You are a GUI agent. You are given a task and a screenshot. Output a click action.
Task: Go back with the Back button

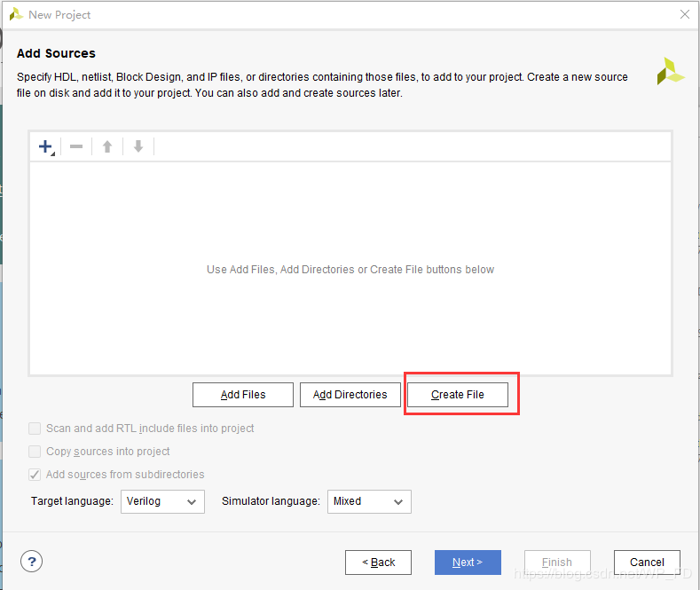[x=378, y=562]
